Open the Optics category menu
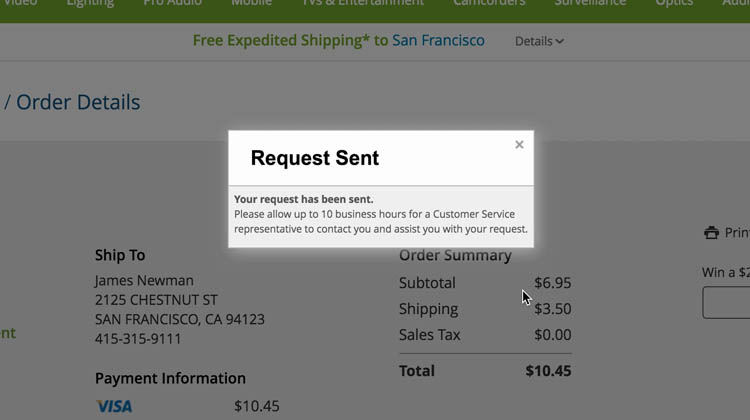 coord(674,3)
